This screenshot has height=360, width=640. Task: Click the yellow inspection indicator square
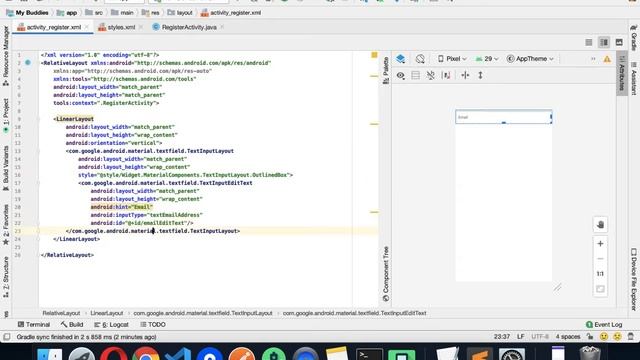pyautogui.click(x=374, y=55)
